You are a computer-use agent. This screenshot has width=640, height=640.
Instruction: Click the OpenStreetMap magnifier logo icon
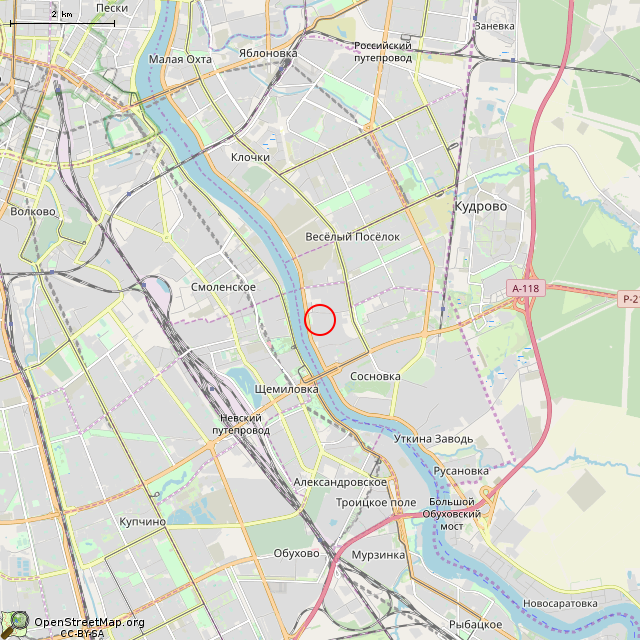pos(15,624)
